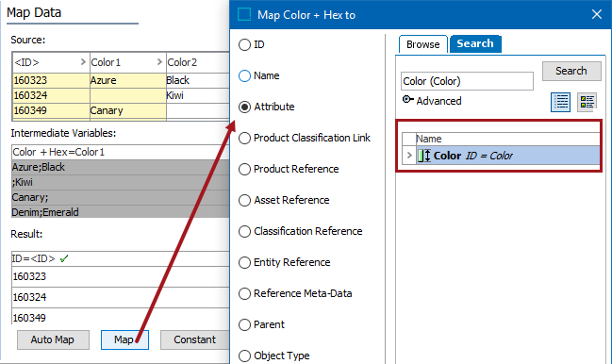This screenshot has height=364, width=612.
Task: Switch to list view icon
Action: click(x=560, y=102)
